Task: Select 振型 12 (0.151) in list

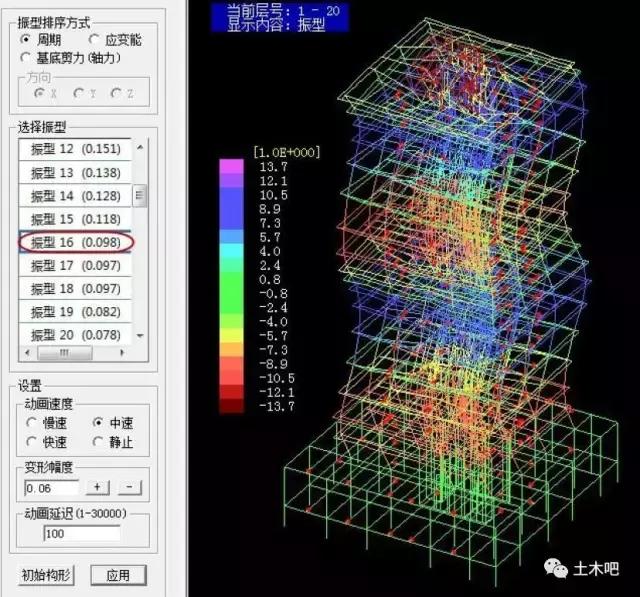Action: 75,149
